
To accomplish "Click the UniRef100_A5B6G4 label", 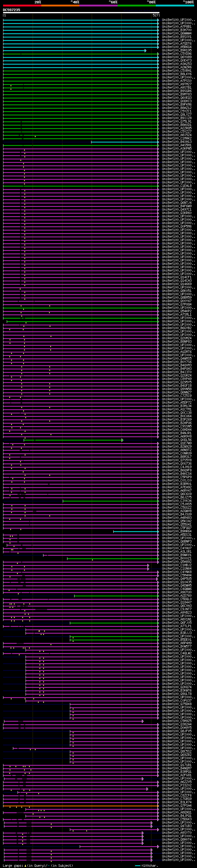I will click(177, 47).
